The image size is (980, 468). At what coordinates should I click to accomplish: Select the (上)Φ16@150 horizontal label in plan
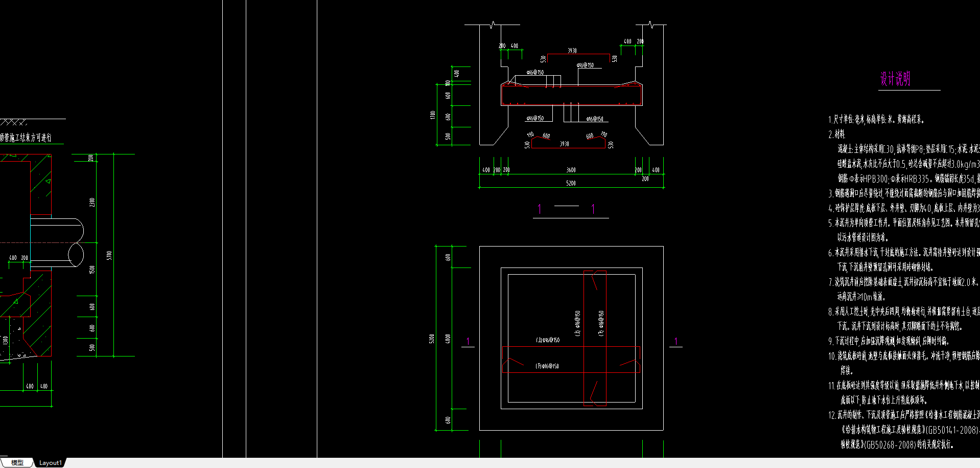coord(548,340)
